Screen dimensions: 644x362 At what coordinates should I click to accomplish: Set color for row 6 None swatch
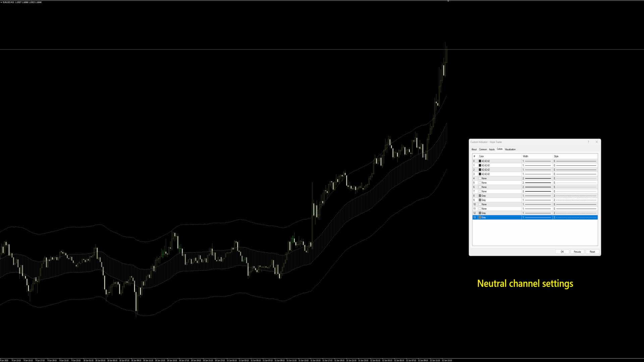click(480, 187)
